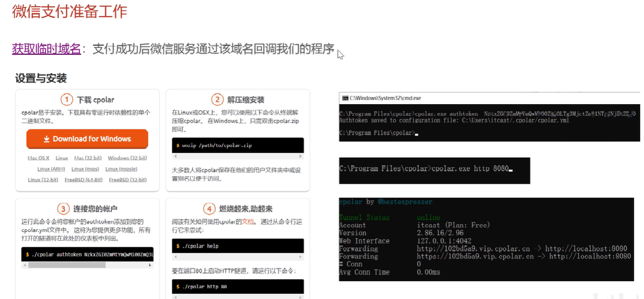The image size is (644, 299).
Task: Click the Version value 2.86.16/2.96
Action: coord(440,233)
